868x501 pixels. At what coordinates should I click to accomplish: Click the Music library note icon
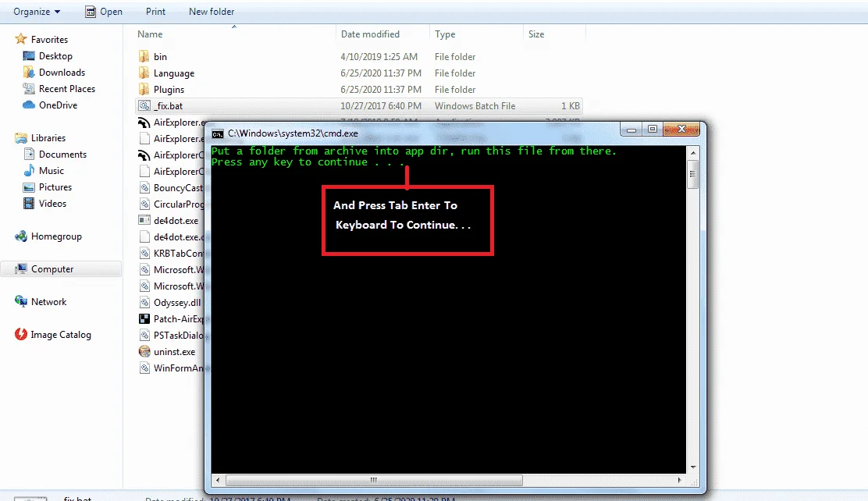click(x=29, y=170)
